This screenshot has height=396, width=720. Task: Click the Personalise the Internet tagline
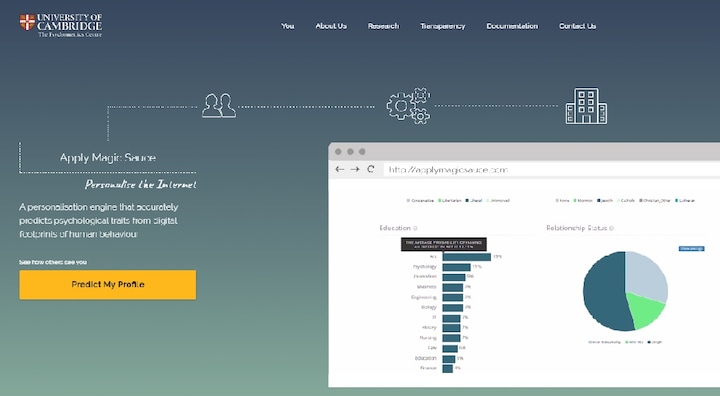click(x=140, y=185)
